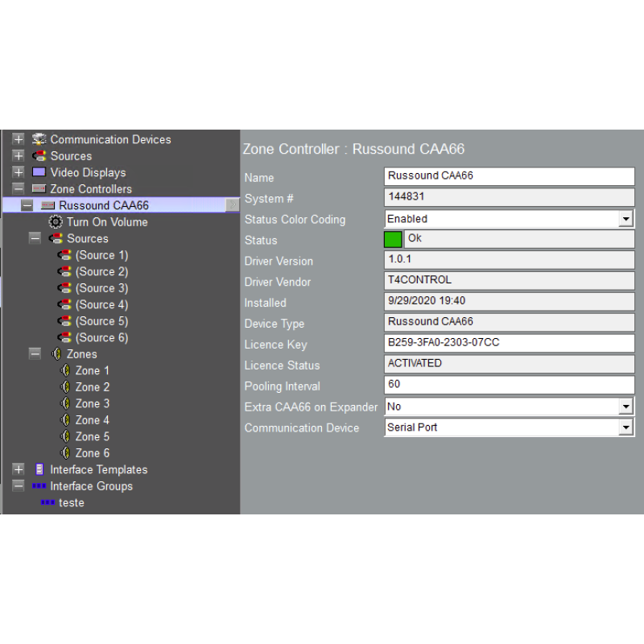Click the Video Displays monitor icon
The height and width of the screenshot is (644, 644).
click(39, 172)
